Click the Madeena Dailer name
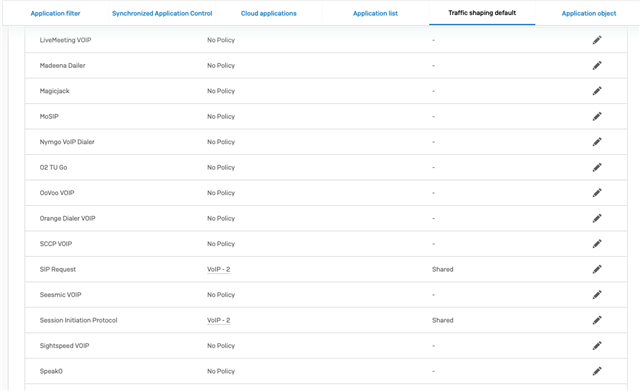 62,65
